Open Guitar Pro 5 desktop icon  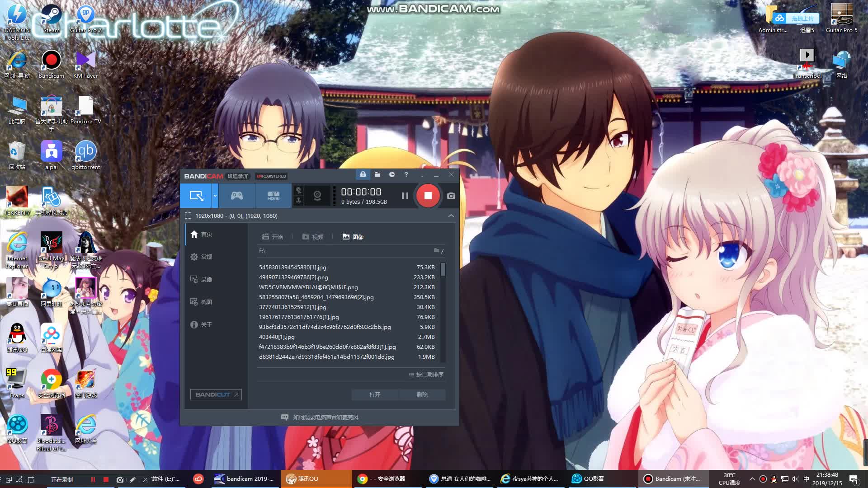pos(841,19)
